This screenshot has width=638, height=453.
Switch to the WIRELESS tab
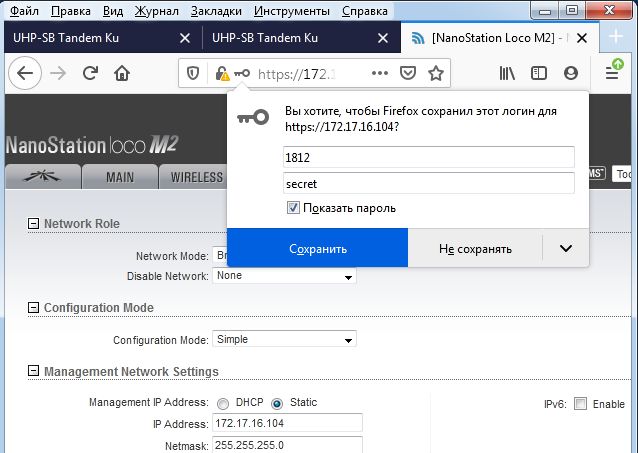point(194,177)
